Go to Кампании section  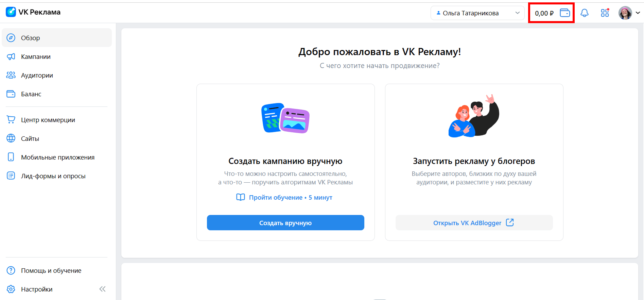[57, 56]
